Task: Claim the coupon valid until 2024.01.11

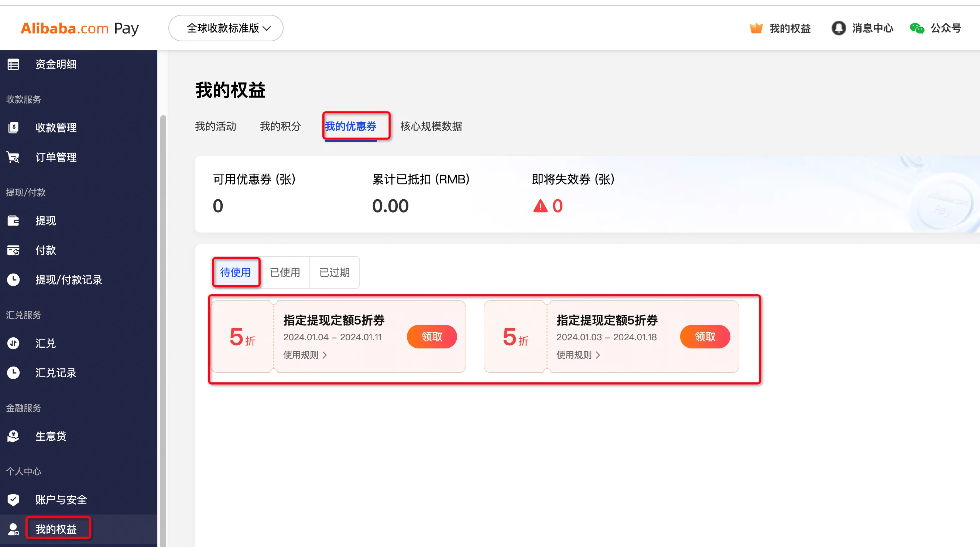Action: [x=432, y=337]
